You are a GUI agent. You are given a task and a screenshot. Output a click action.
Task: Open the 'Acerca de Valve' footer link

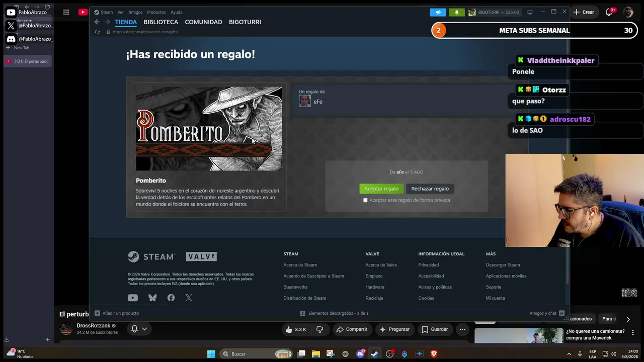click(381, 265)
